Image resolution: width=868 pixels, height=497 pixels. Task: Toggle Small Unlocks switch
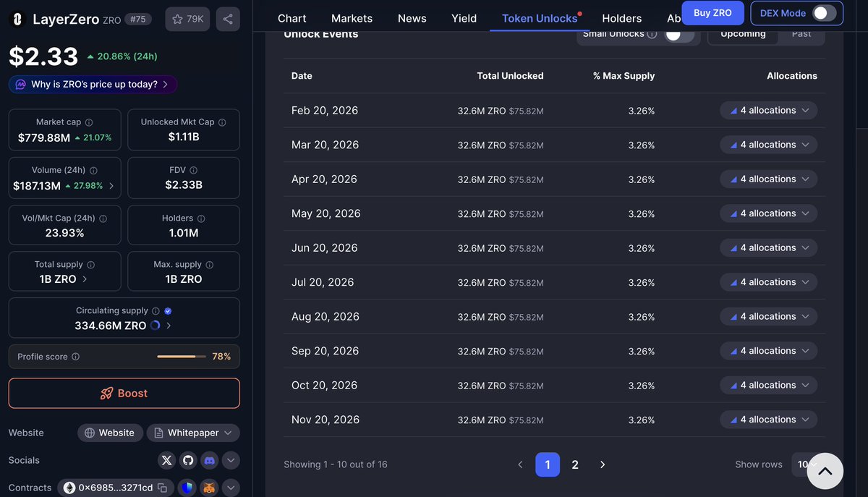coord(679,34)
